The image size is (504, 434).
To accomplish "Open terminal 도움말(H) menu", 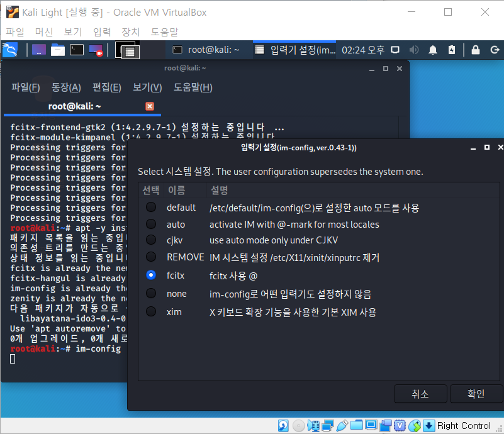I will 193,87.
